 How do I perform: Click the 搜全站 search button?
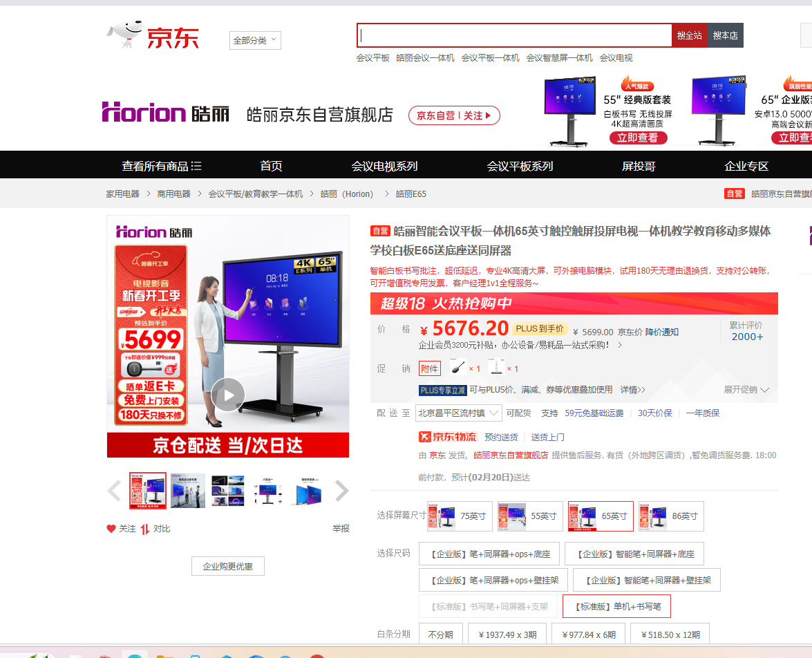689,35
